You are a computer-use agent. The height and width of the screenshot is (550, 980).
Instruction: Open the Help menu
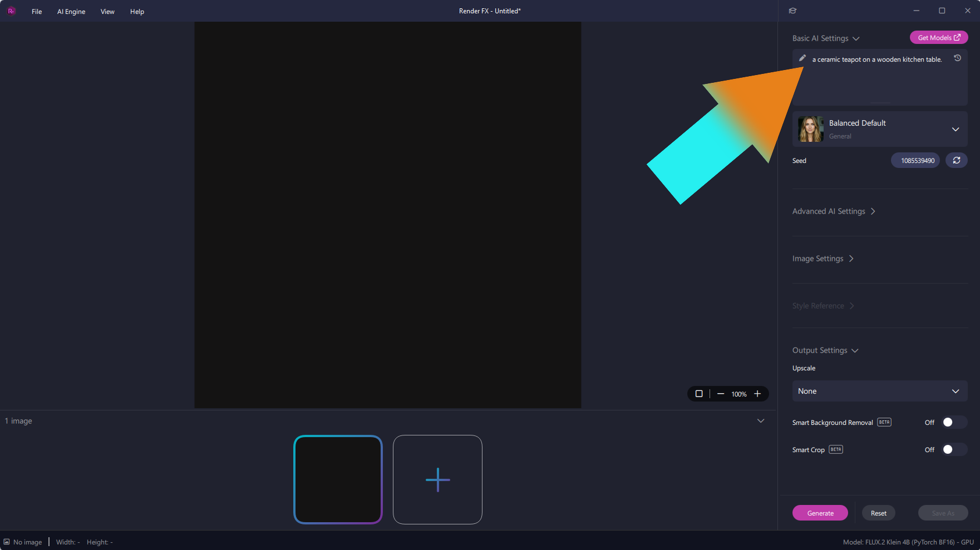[x=137, y=11]
